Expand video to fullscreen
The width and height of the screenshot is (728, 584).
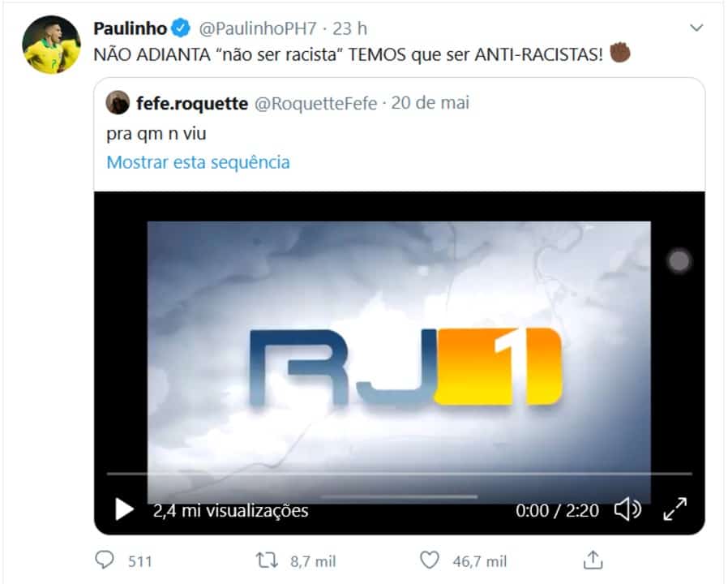pyautogui.click(x=675, y=509)
